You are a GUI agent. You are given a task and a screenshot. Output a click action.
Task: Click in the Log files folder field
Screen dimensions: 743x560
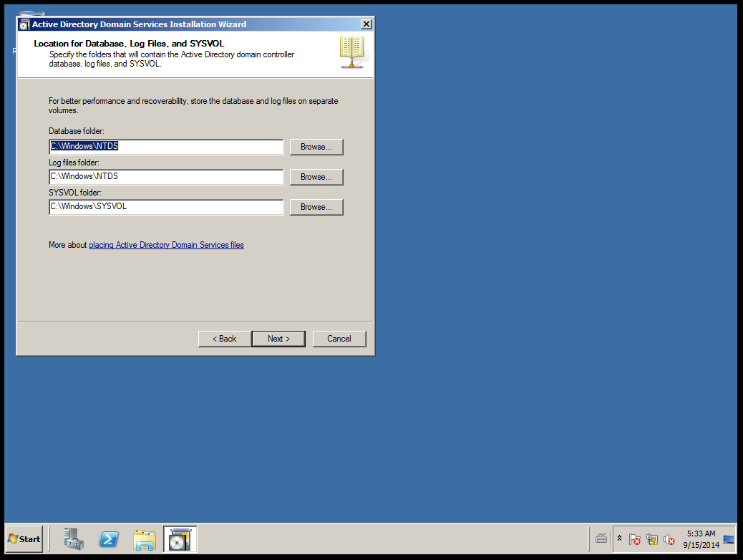click(166, 177)
